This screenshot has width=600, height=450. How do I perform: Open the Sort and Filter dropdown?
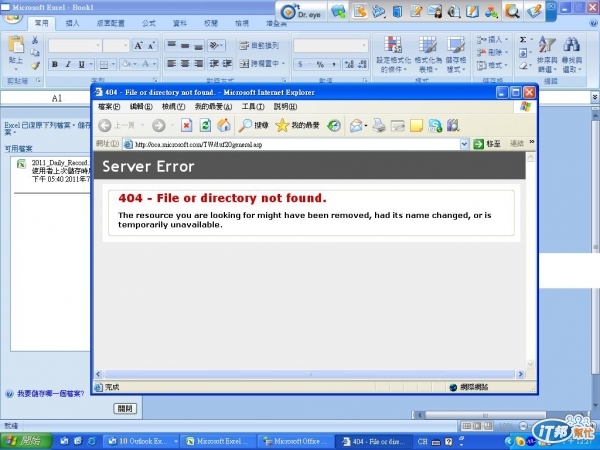pos(546,54)
